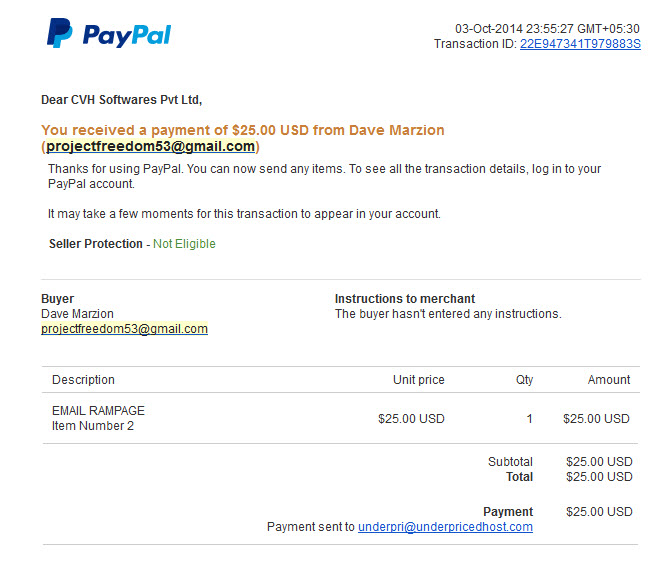
Task: Click the Total amount $25.00 USD
Action: pyautogui.click(x=599, y=477)
